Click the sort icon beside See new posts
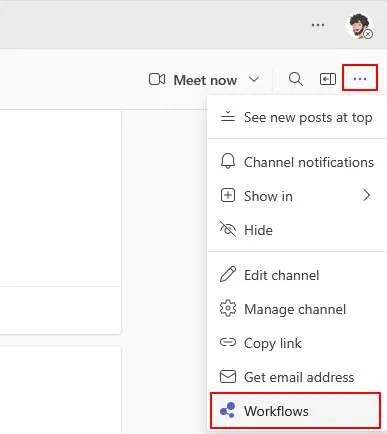Image resolution: width=387 pixels, height=434 pixels. pyautogui.click(x=228, y=117)
